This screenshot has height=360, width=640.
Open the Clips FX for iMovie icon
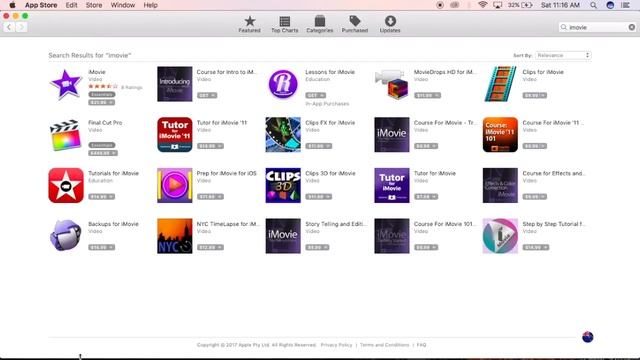[283, 135]
